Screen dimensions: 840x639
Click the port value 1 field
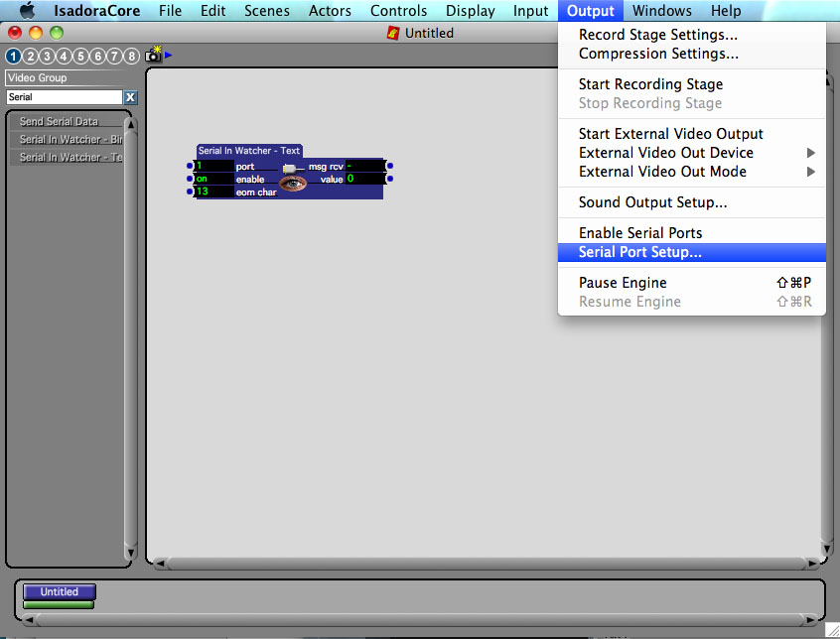pos(213,166)
